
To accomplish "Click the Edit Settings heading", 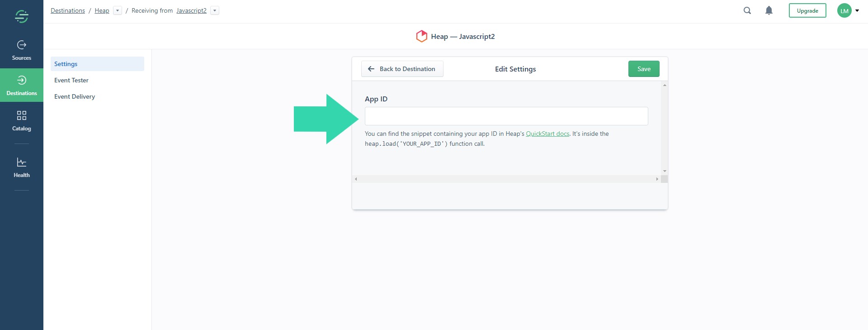I will coord(515,69).
